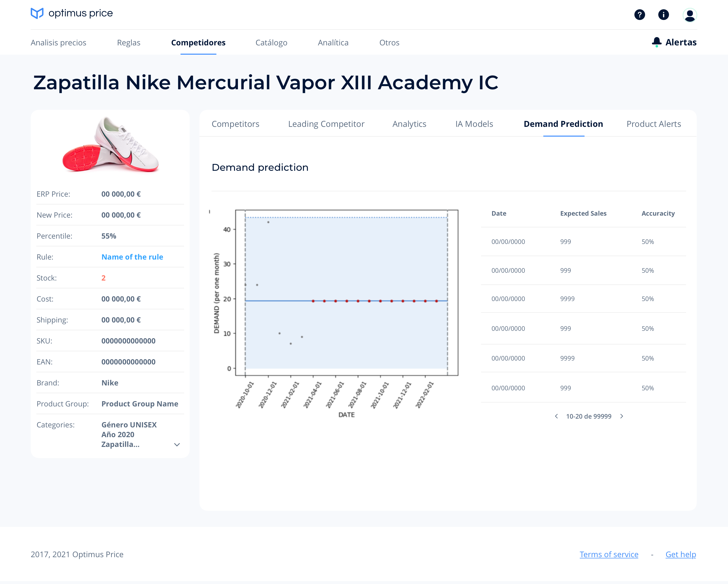The image size is (728, 584).
Task: Click the shoe product image
Action: [x=110, y=145]
